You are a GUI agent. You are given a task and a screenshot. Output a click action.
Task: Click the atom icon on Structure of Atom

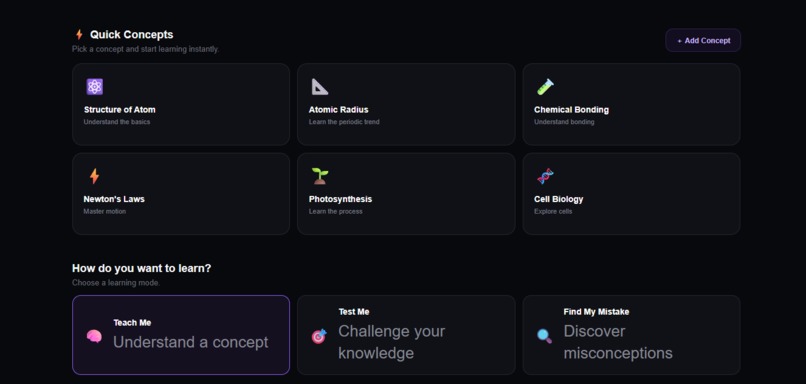pyautogui.click(x=95, y=87)
